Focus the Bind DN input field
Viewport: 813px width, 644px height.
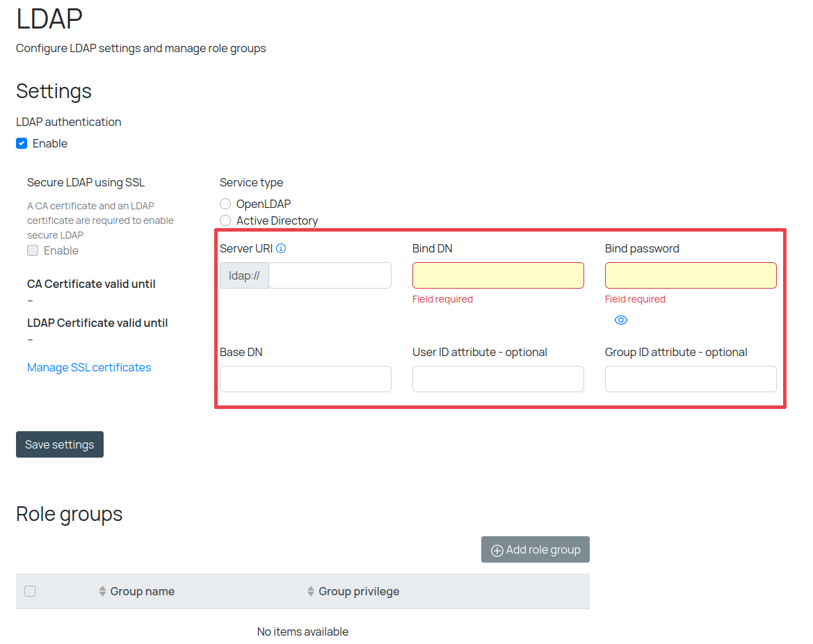[x=498, y=275]
